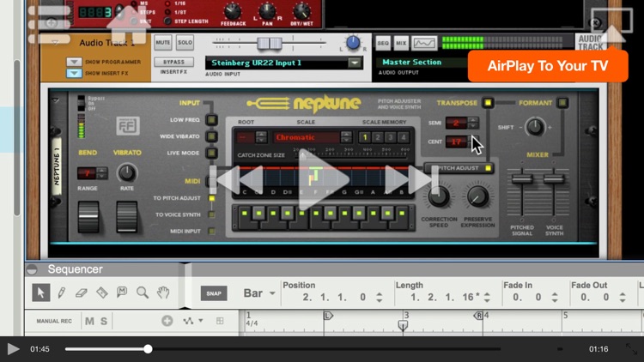
Task: Toggle the Live Mode button
Action: pyautogui.click(x=211, y=153)
